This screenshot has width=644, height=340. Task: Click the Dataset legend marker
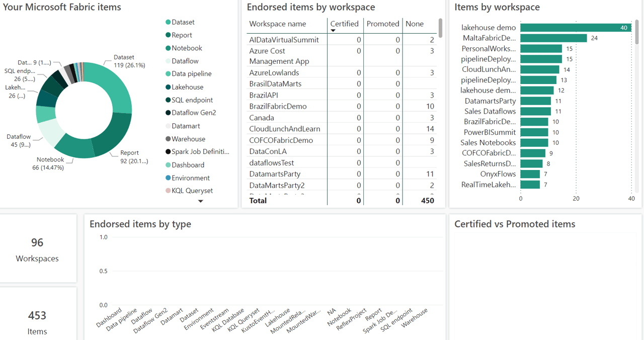coord(168,22)
